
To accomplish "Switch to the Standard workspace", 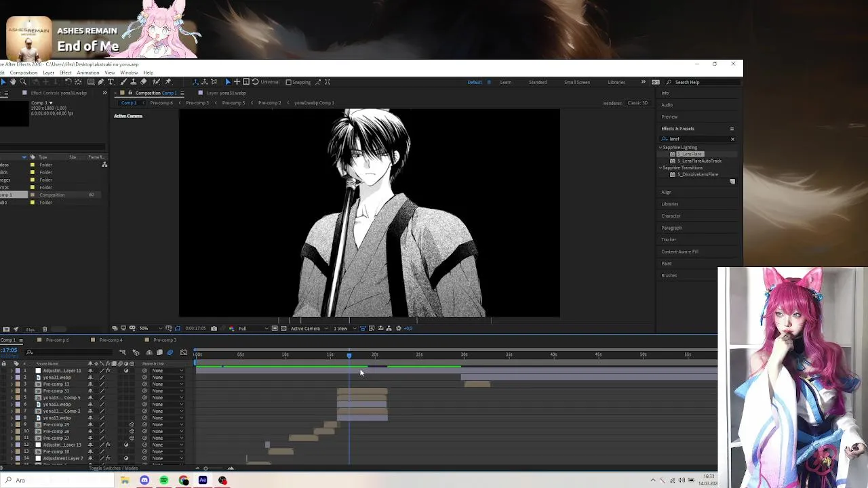I will click(538, 82).
